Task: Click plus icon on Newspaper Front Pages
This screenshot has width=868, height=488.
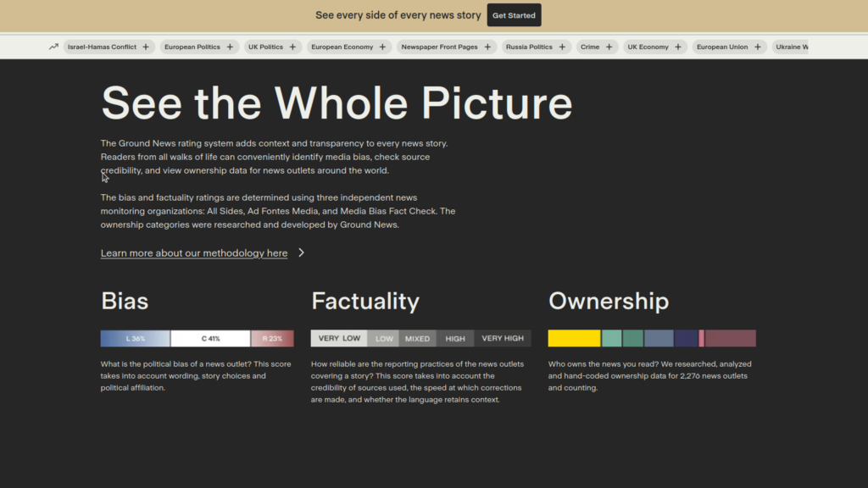Action: 487,47
